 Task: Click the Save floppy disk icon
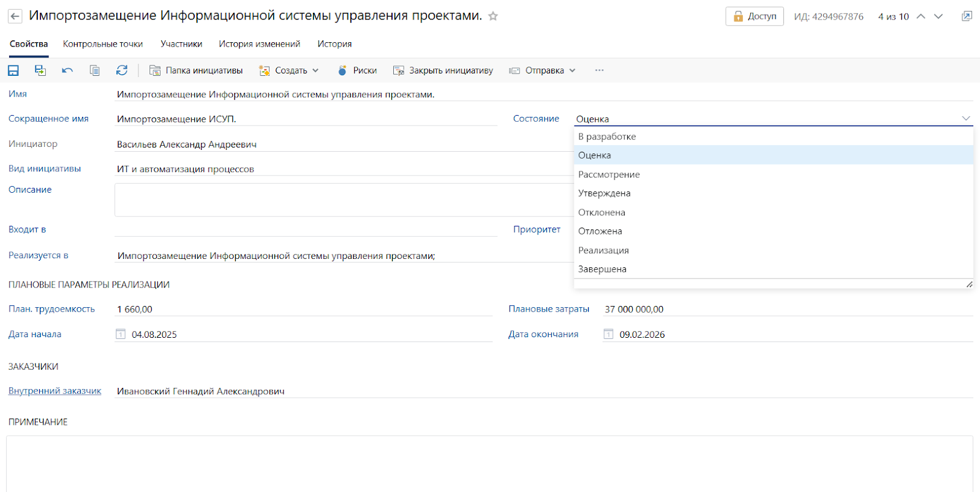(13, 70)
